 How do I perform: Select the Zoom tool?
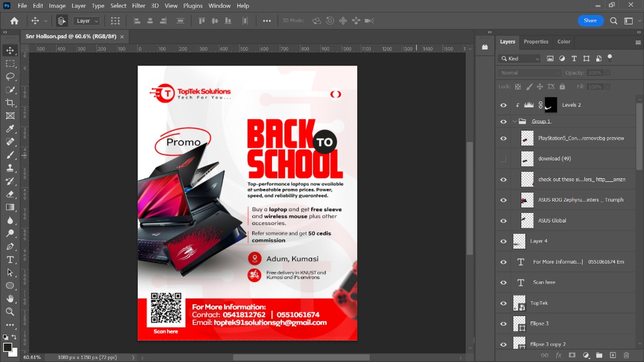(x=10, y=312)
